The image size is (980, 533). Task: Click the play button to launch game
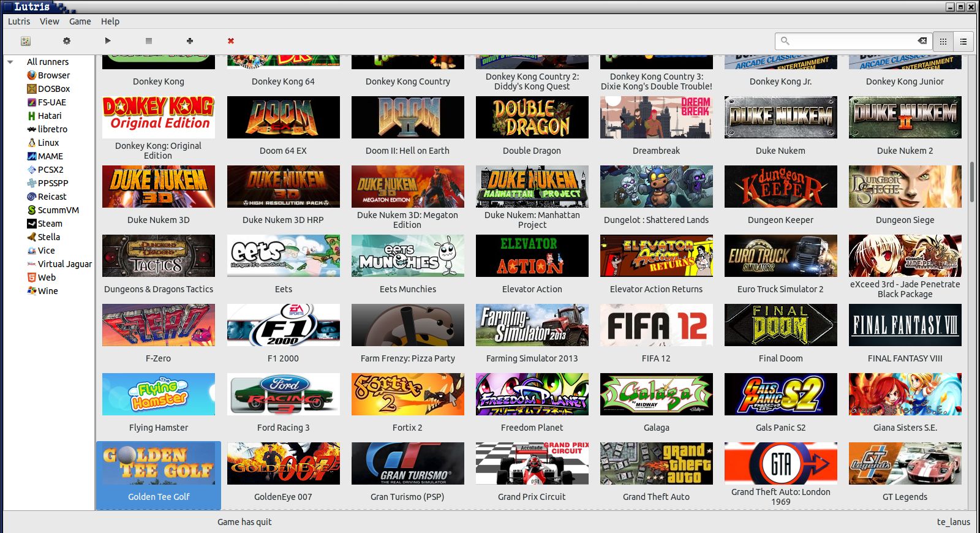point(108,40)
